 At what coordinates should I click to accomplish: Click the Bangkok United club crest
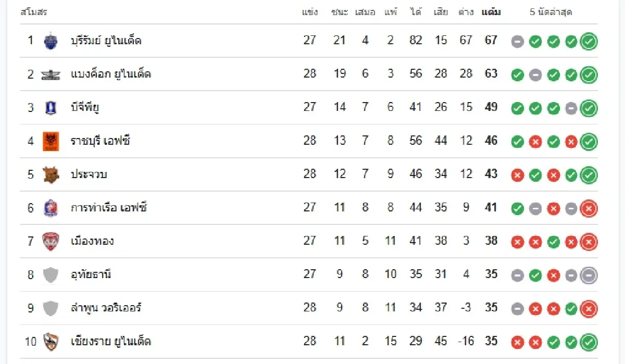51,74
